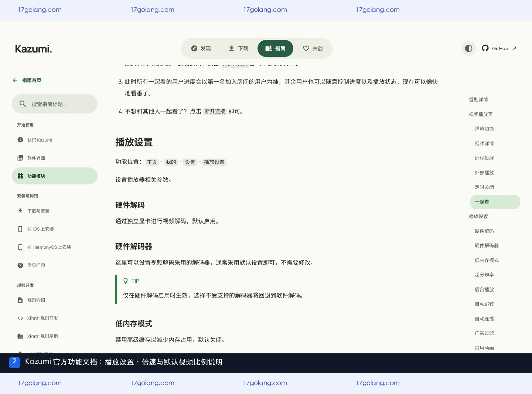Jump to 视频播放页 in the outline
Viewport: 532px width, 394px height.
pyautogui.click(x=481, y=114)
